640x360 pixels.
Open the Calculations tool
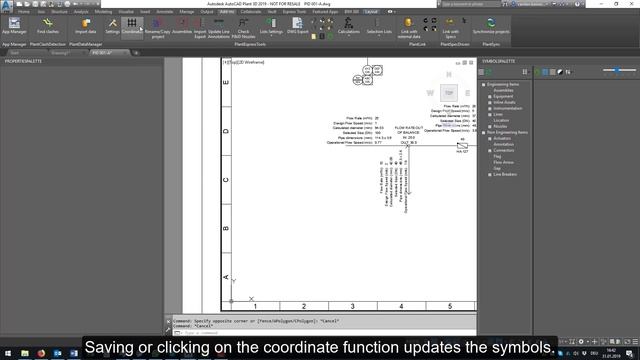click(x=349, y=26)
